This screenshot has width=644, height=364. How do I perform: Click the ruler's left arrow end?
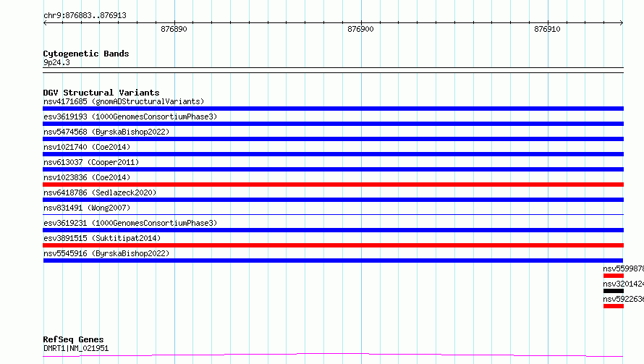tap(45, 23)
